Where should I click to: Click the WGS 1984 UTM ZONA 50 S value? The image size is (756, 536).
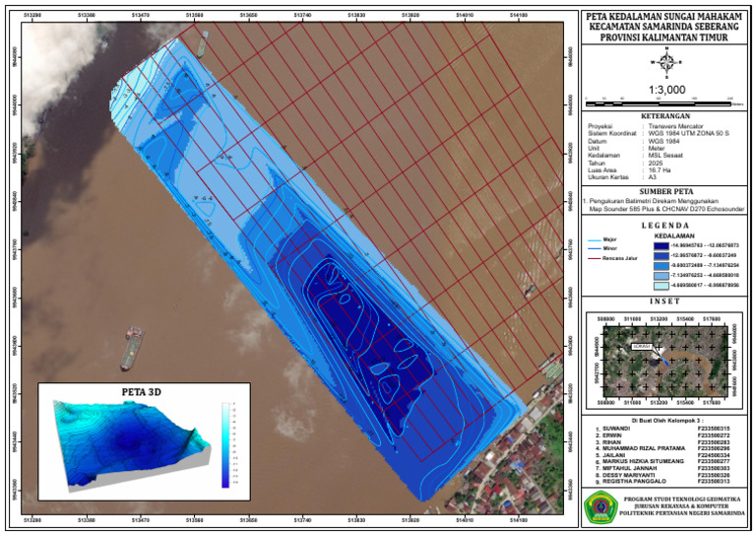pos(688,133)
